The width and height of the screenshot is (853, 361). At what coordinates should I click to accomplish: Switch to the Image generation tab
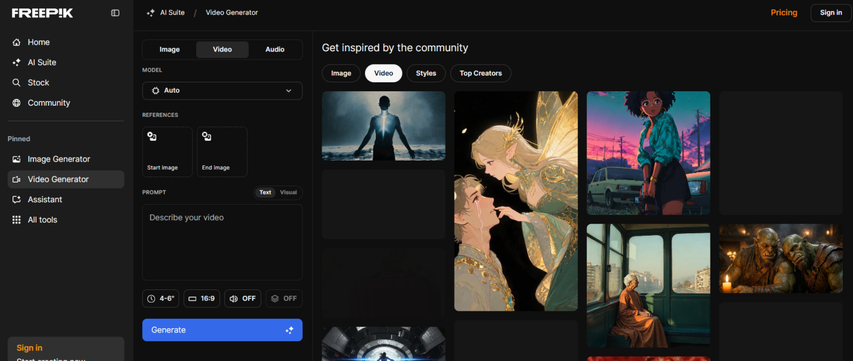click(170, 49)
